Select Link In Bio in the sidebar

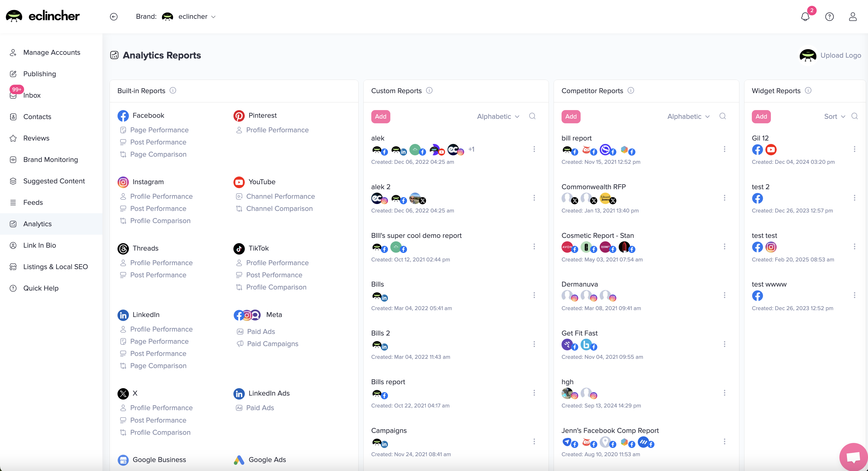tap(40, 245)
